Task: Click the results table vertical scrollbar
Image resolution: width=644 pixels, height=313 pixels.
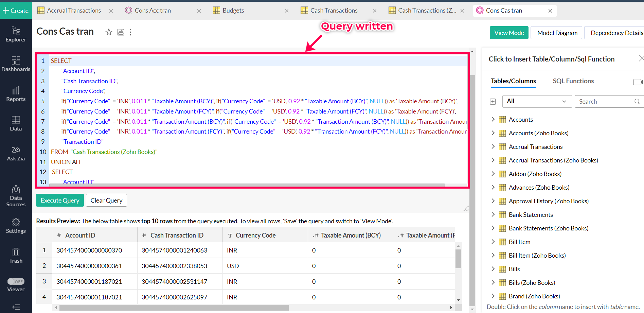Action: click(459, 259)
